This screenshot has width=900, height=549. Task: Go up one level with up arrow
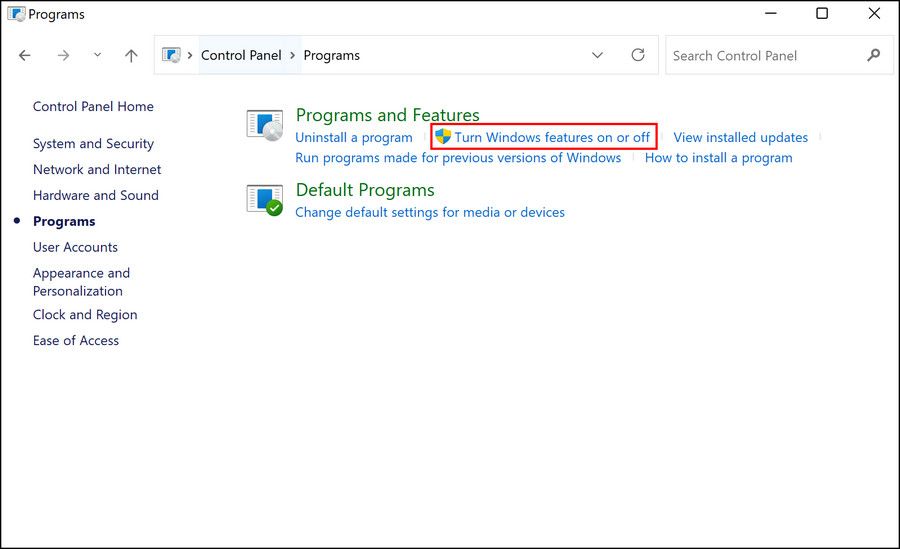(x=131, y=56)
